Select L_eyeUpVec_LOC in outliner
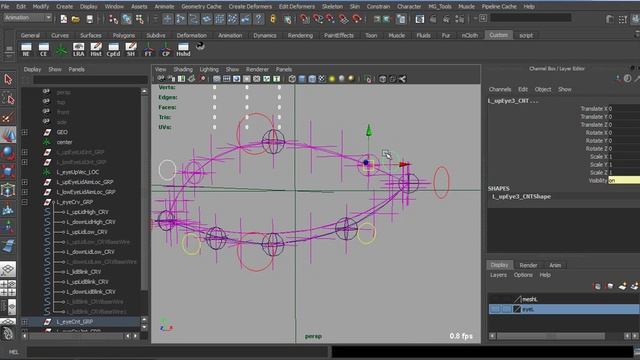Viewport: 640px width, 360px height. pos(78,172)
